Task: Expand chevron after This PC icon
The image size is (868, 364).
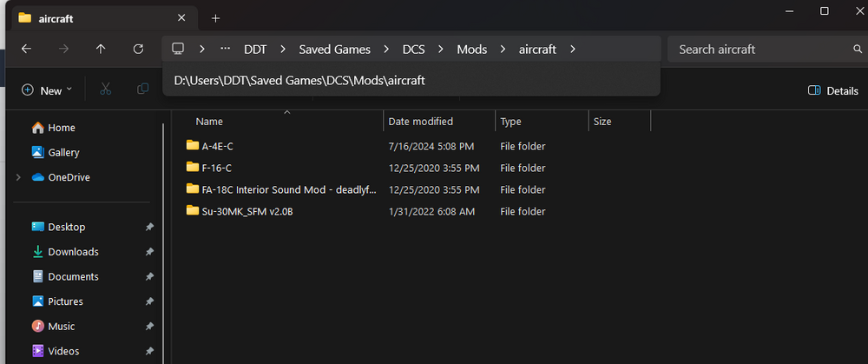Action: tap(202, 50)
